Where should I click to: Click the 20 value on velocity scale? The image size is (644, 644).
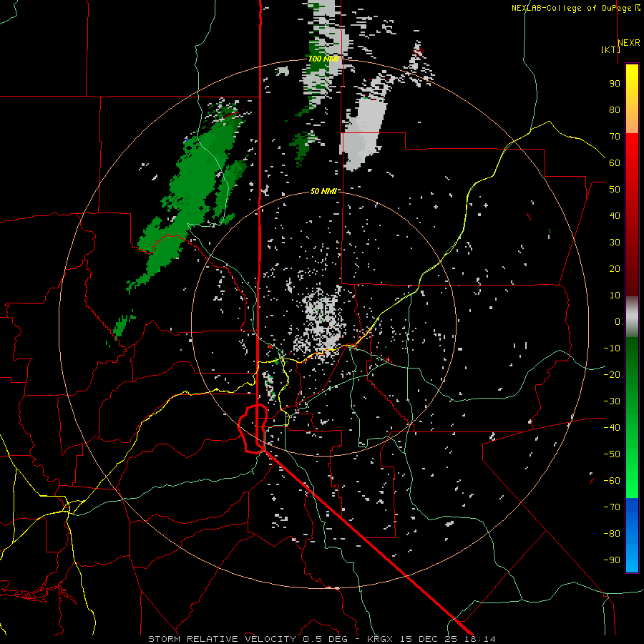click(x=615, y=268)
